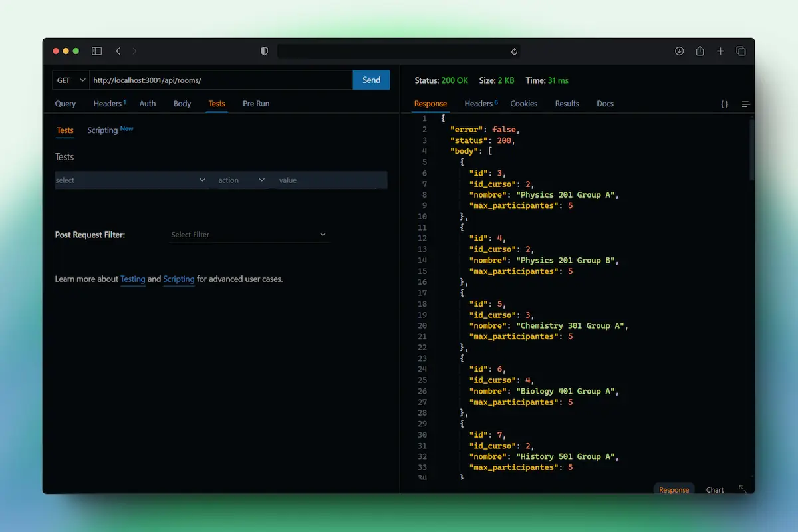Click the response panel scrollbar
798x532 pixels.
click(752, 150)
